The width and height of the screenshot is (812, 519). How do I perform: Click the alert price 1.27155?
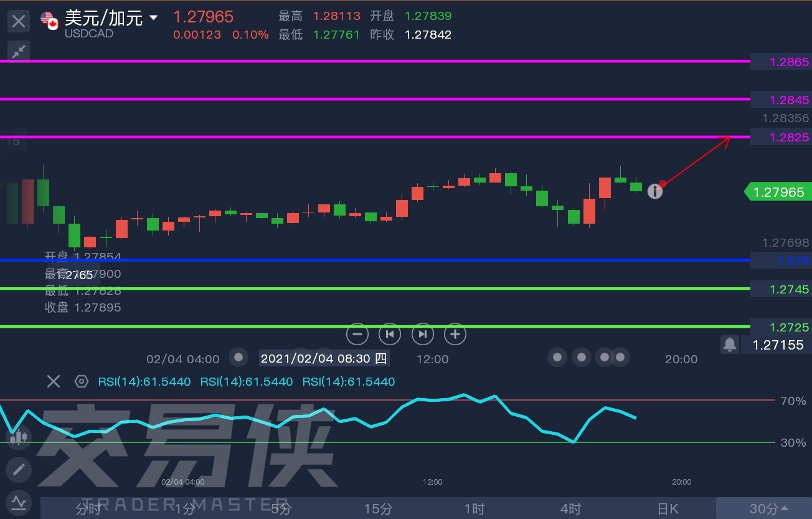(778, 345)
